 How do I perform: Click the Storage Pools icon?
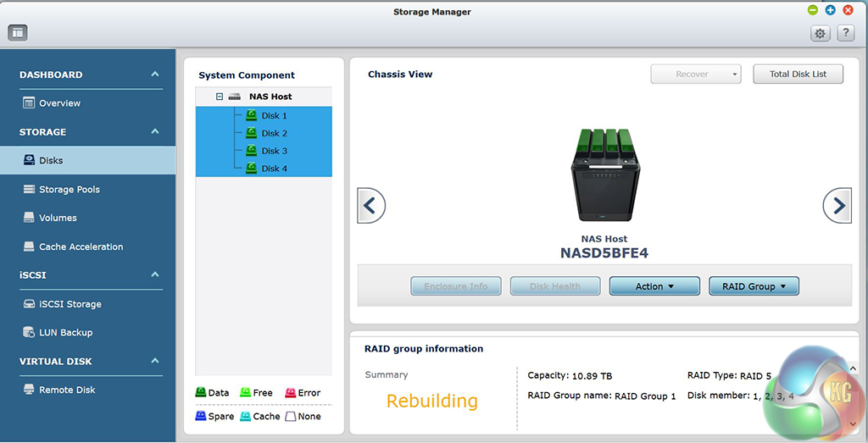coord(29,189)
